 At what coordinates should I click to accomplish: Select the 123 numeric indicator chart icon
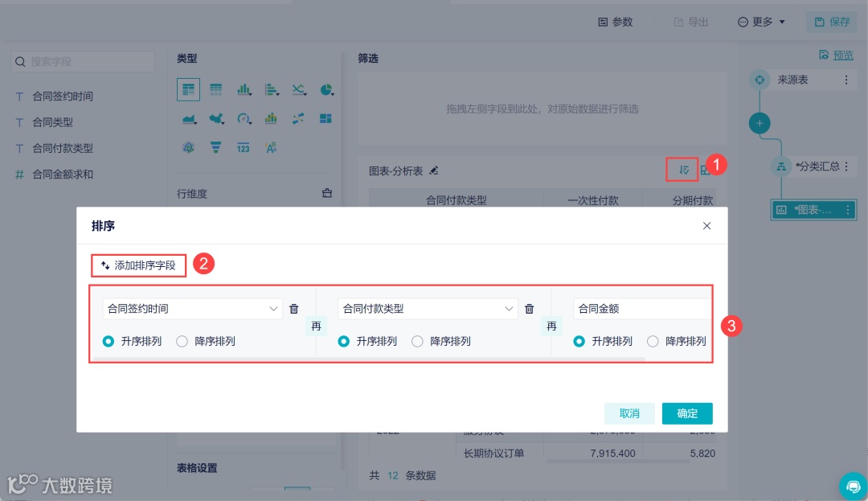(243, 147)
